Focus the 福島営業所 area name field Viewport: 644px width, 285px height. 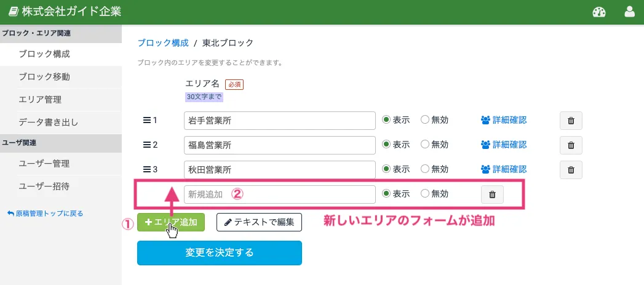[x=280, y=145]
